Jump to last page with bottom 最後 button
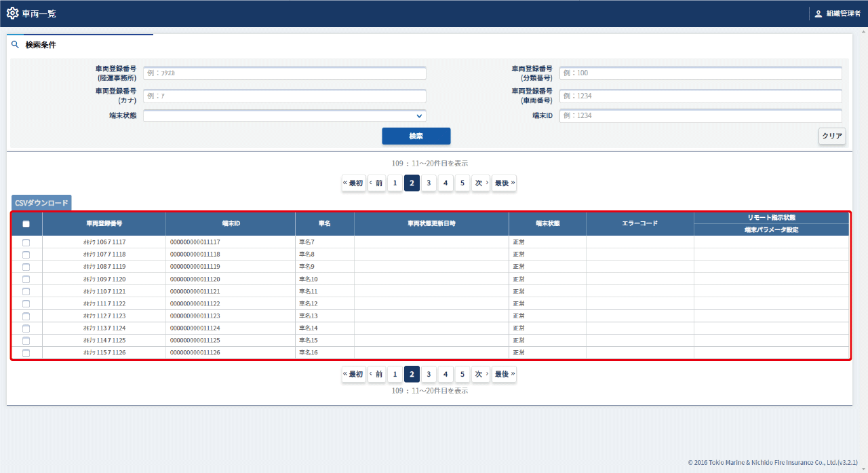This screenshot has width=868, height=473. click(x=504, y=374)
